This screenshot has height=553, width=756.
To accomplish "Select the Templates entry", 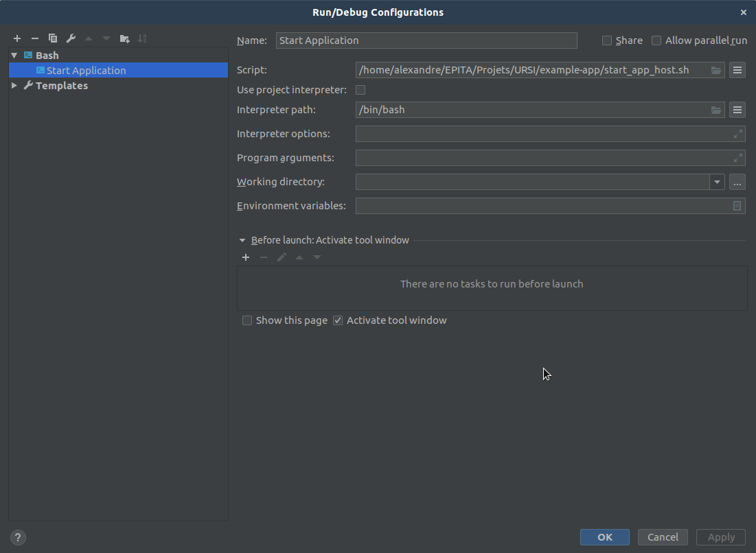I will tap(62, 86).
